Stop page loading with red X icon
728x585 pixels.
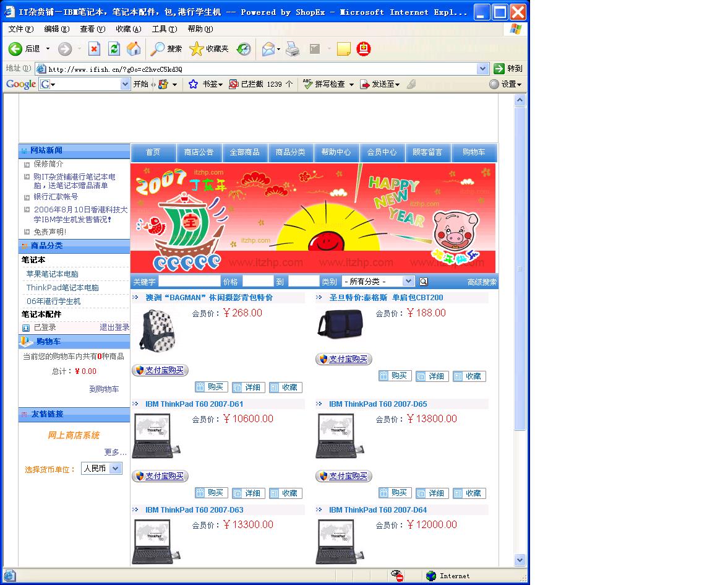coord(94,49)
